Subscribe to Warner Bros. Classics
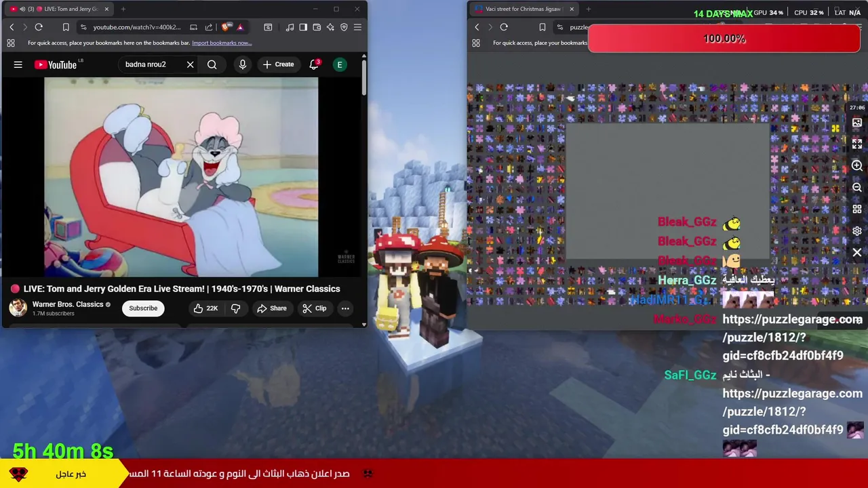 (x=143, y=308)
